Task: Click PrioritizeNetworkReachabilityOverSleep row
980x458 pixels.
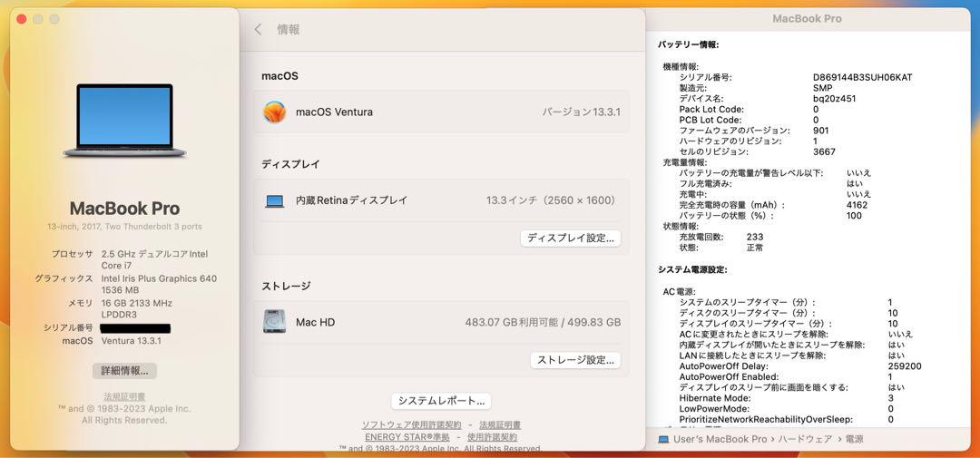Action: pyautogui.click(x=786, y=419)
